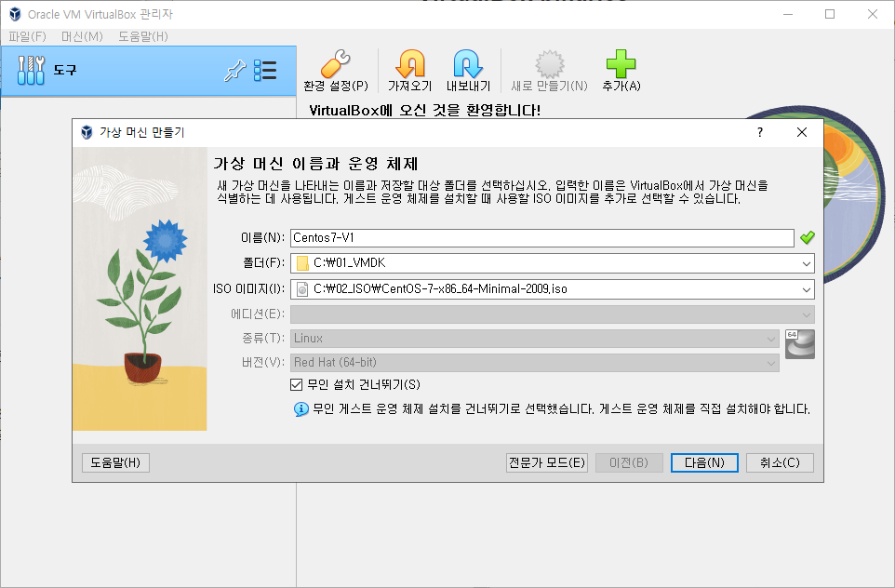This screenshot has width=895, height=588.
Task: Click the dialog's VirtualBox cube icon
Action: click(87, 132)
